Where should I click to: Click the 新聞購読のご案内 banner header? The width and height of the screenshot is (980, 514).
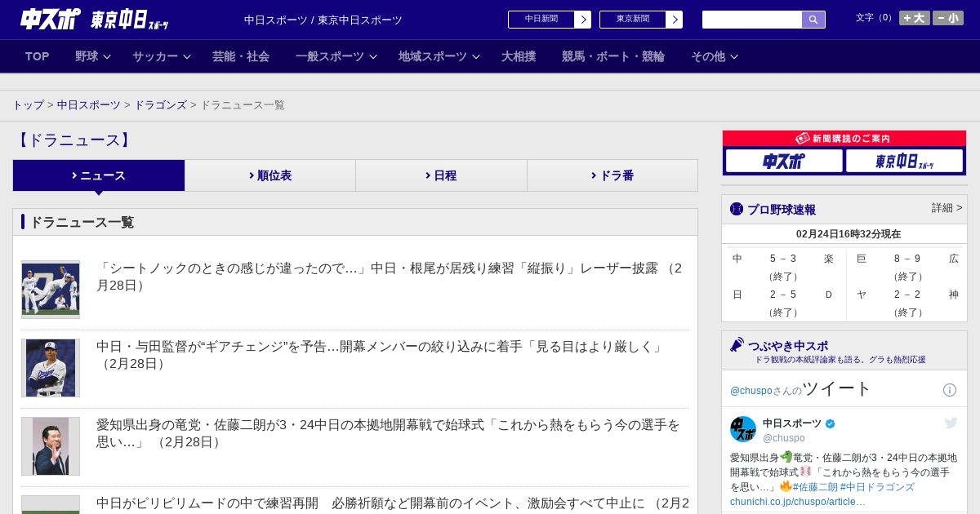tap(844, 139)
